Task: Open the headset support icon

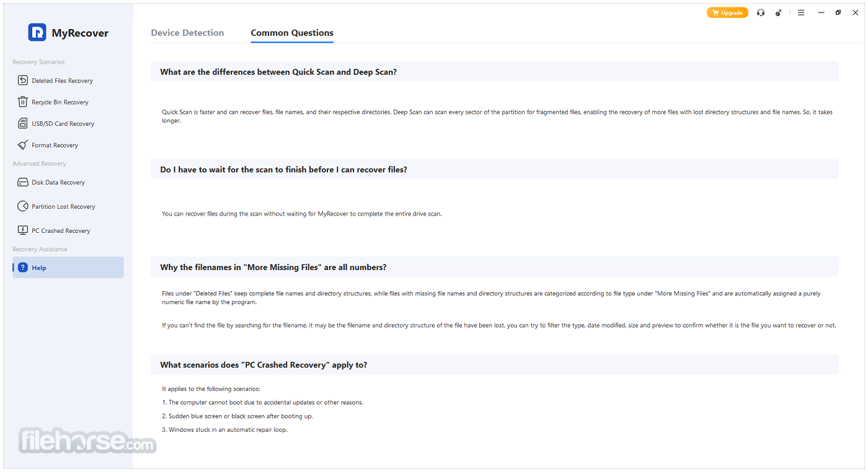Action: pos(761,12)
